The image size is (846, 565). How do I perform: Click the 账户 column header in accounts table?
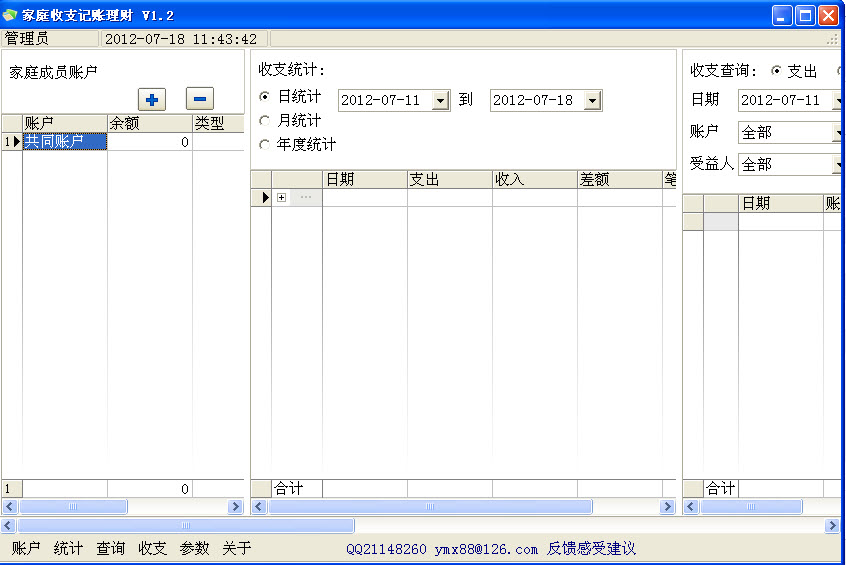point(65,123)
